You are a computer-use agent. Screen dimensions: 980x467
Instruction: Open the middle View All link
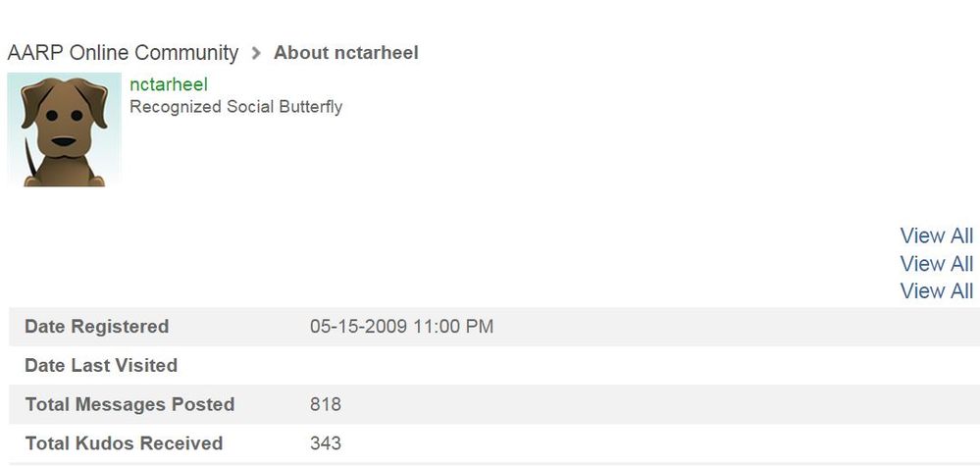click(936, 264)
